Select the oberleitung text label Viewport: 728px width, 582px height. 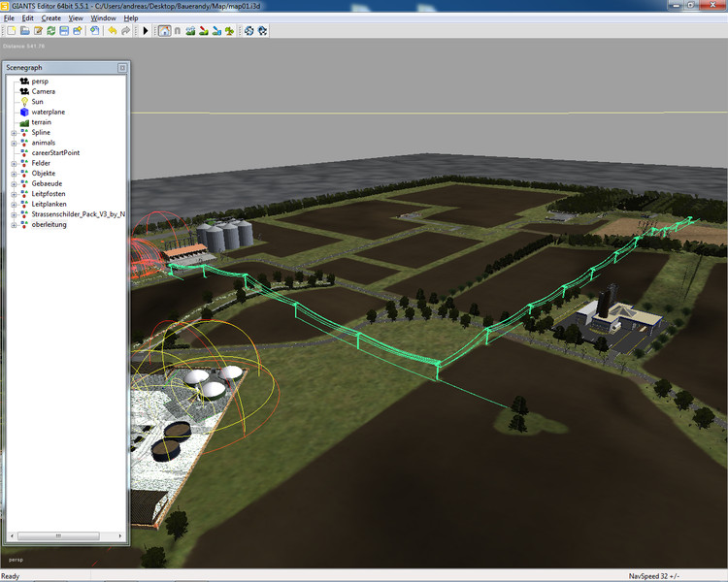pos(50,224)
